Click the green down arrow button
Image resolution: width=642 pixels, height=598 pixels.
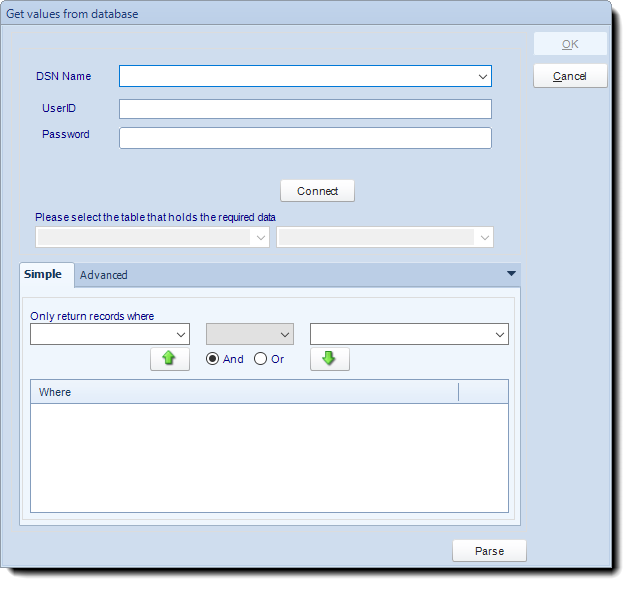330,359
